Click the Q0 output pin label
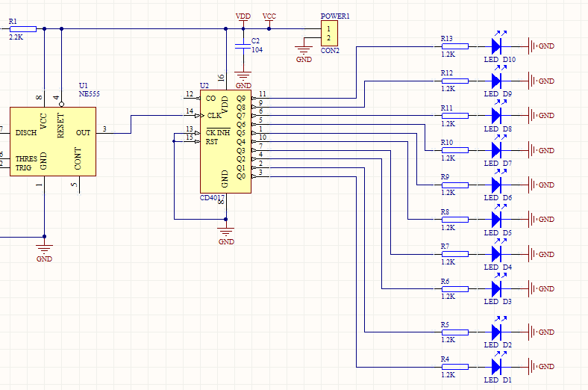 click(241, 176)
